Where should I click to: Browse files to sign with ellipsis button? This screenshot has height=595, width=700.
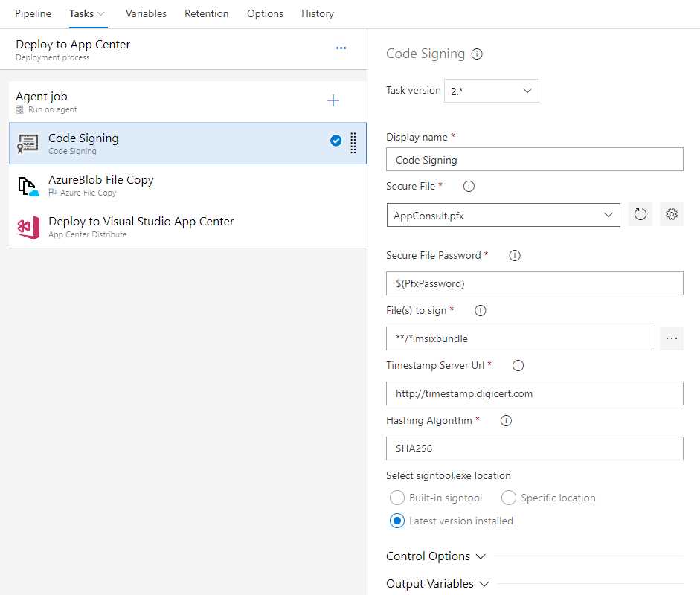tap(672, 338)
